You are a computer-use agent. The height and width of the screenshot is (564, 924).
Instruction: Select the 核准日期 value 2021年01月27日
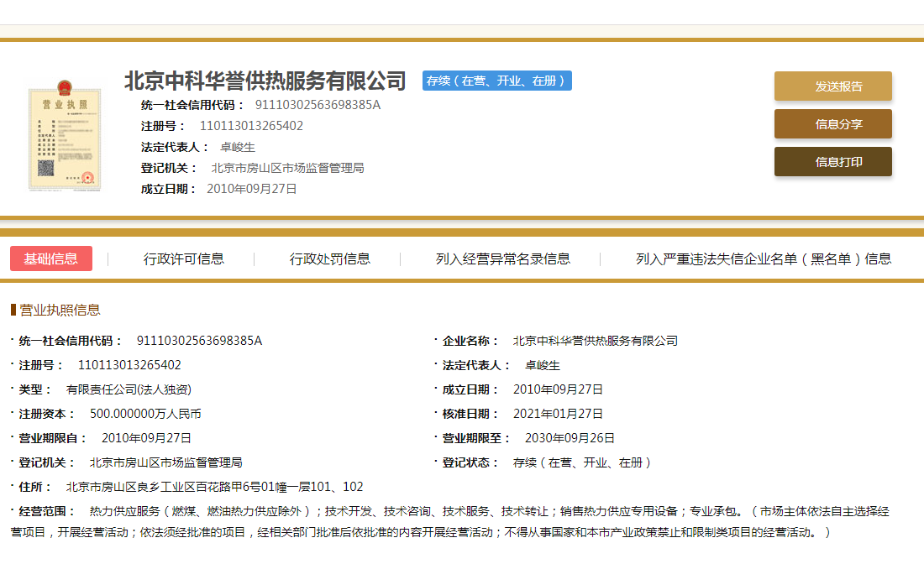tap(558, 414)
